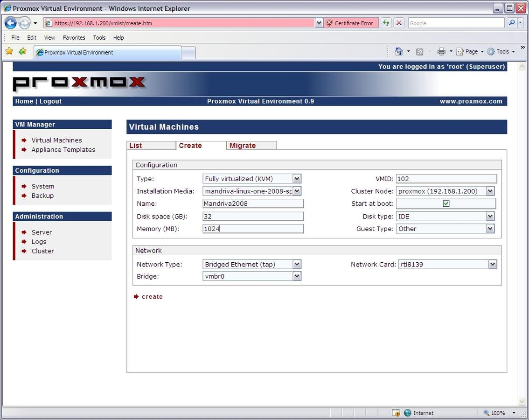Open the Network Card rtl8139 dropdown
529x420 pixels.
click(x=448, y=264)
